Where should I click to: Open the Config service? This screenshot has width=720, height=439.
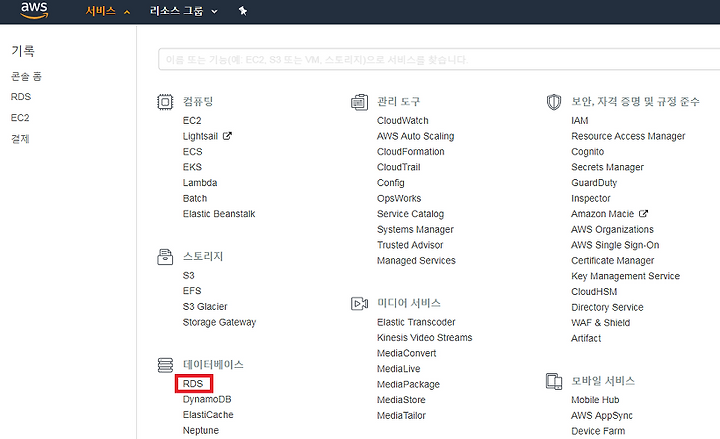391,183
